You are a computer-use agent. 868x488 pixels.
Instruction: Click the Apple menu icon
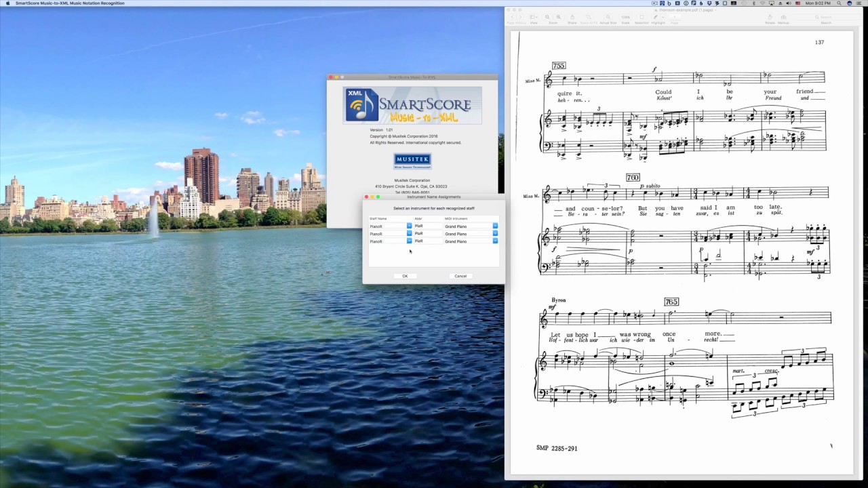click(7, 3)
